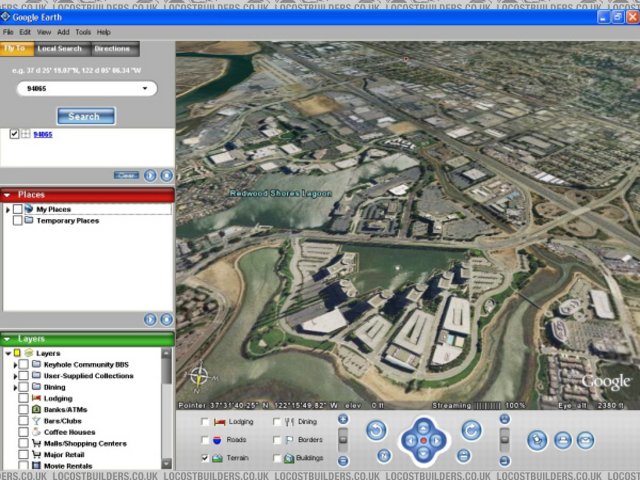Viewport: 640px width, 480px height.
Task: Select the Fly To tab
Action: click(15, 49)
